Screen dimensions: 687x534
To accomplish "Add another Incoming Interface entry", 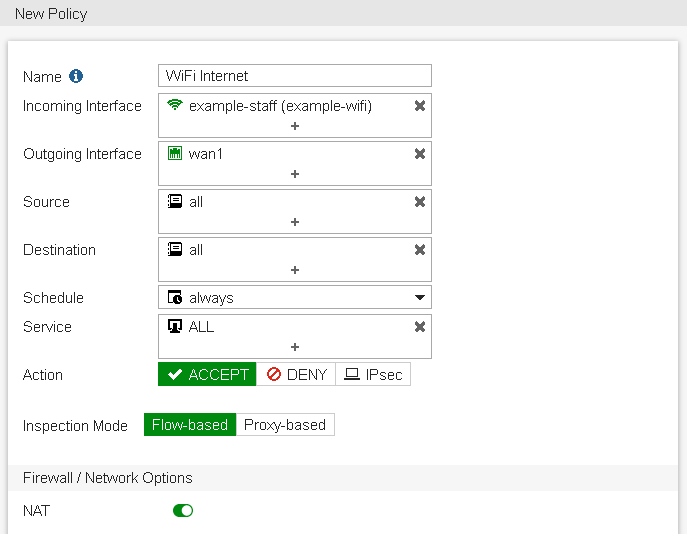I will [295, 126].
